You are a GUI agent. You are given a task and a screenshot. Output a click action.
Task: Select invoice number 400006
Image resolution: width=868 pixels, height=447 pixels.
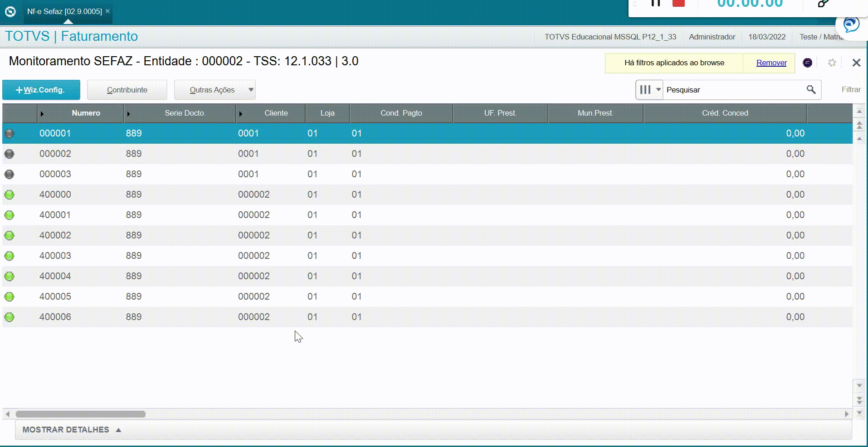pos(55,317)
